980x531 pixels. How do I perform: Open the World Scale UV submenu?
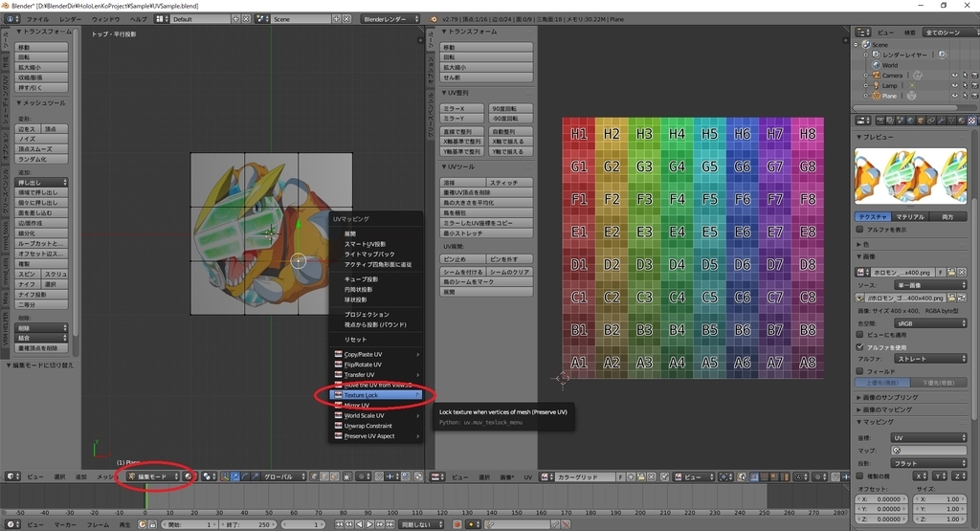[x=375, y=415]
